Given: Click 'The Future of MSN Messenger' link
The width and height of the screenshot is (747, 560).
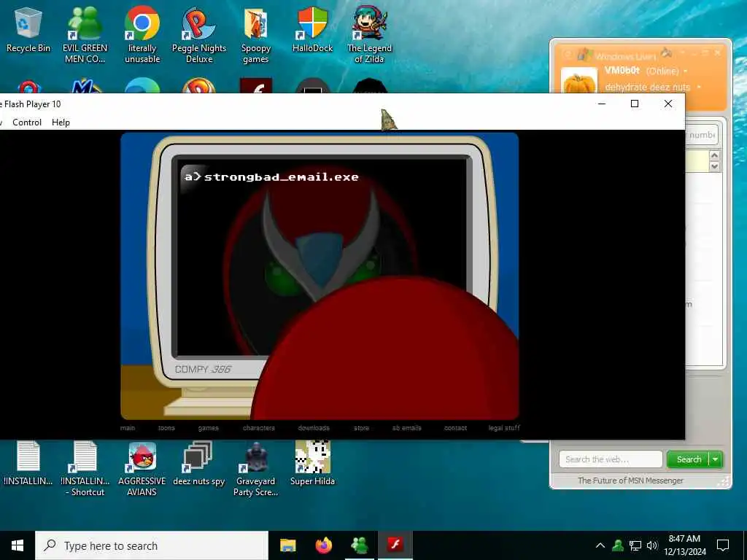Looking at the screenshot, I should (x=630, y=481).
